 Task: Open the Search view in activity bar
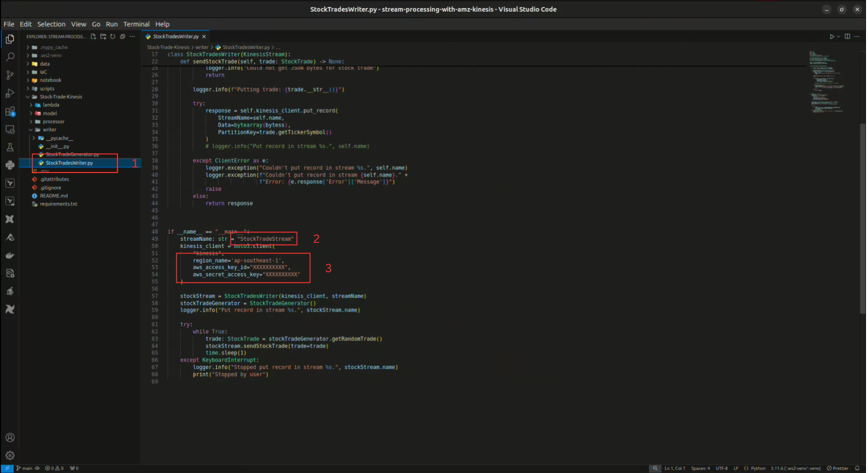coord(10,57)
